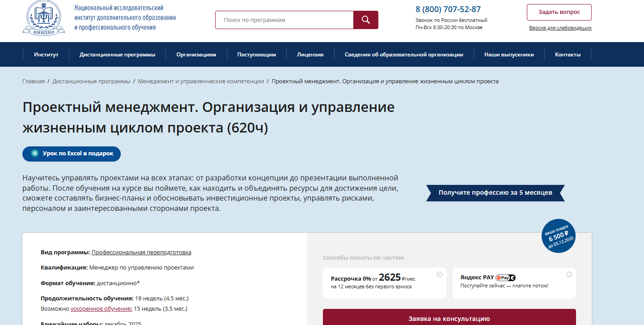Open the Организациям menu item
644x325 pixels.
coord(196,55)
